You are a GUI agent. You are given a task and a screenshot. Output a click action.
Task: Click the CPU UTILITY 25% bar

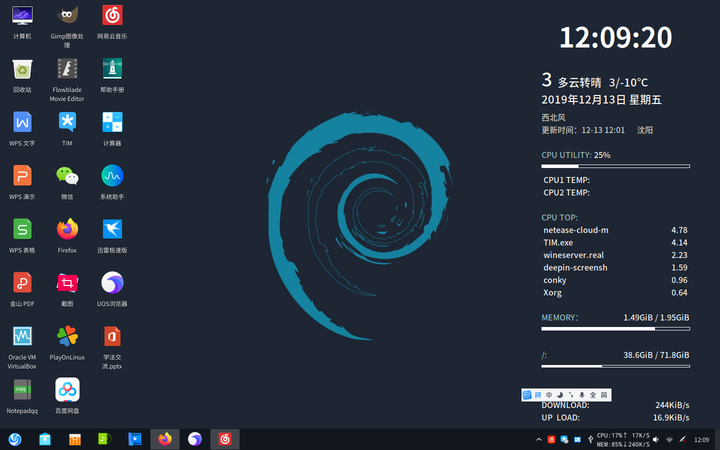(x=615, y=166)
